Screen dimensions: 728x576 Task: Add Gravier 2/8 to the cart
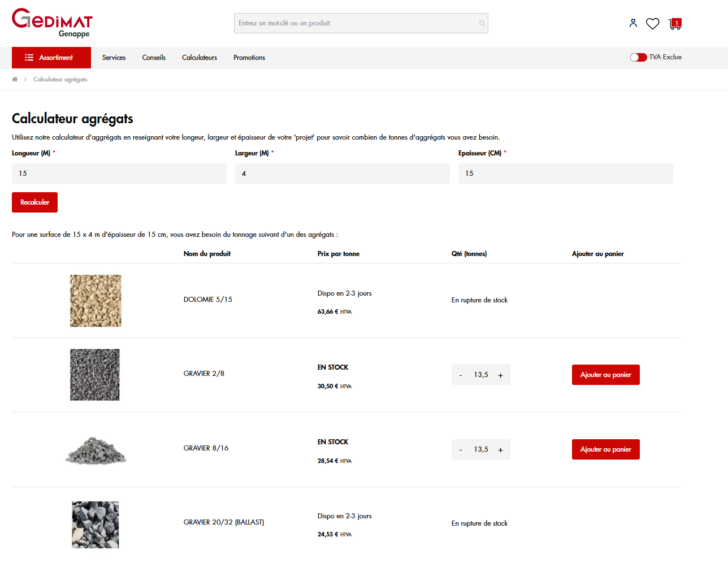(605, 375)
